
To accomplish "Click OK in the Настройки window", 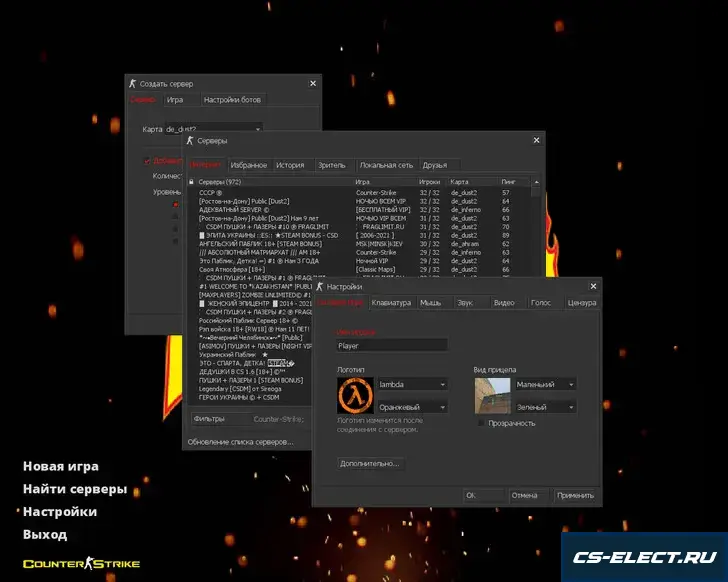I will 483,495.
